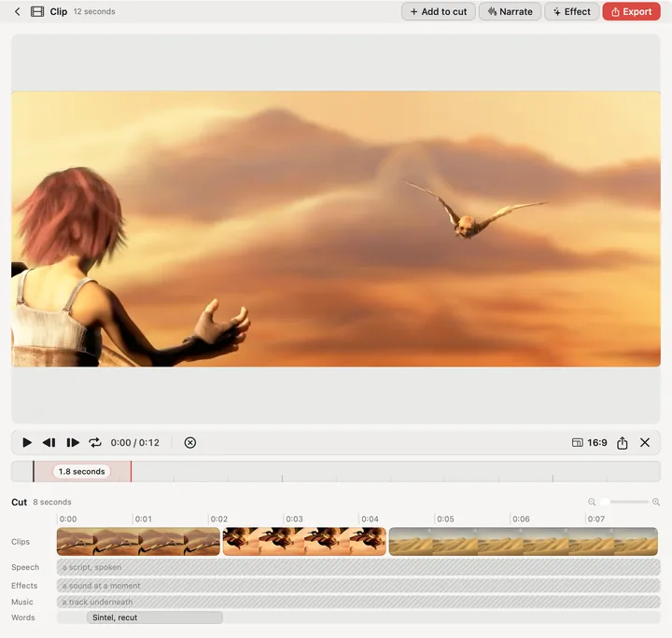Open the 16:9 aspect ratio selector
The width and height of the screenshot is (672, 638).
[590, 442]
